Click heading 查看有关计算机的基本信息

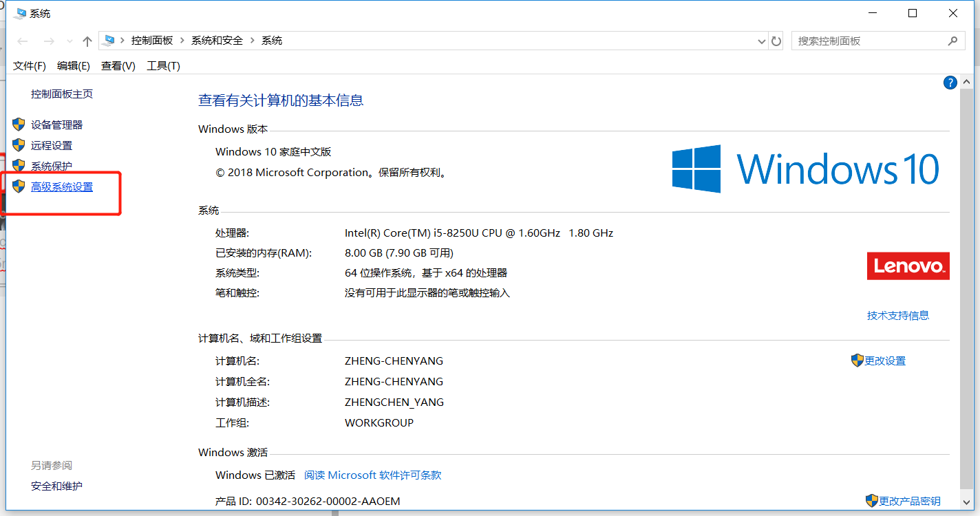[281, 100]
